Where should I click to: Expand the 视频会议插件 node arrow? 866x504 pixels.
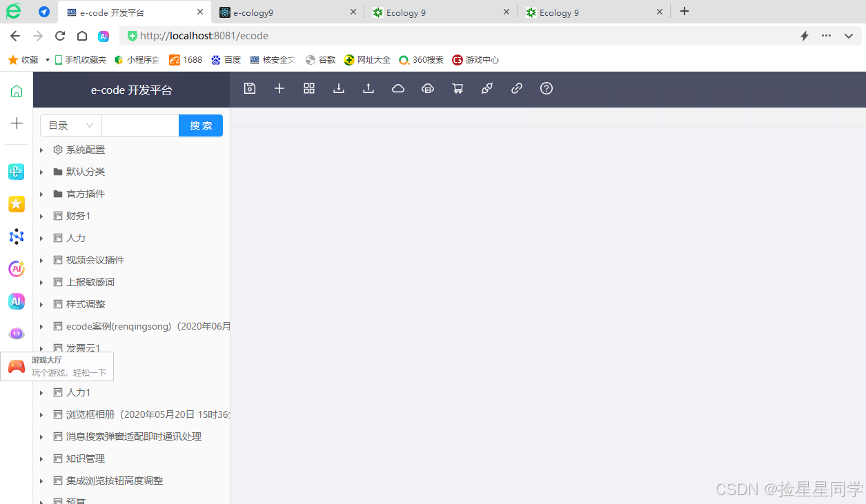tap(41, 260)
